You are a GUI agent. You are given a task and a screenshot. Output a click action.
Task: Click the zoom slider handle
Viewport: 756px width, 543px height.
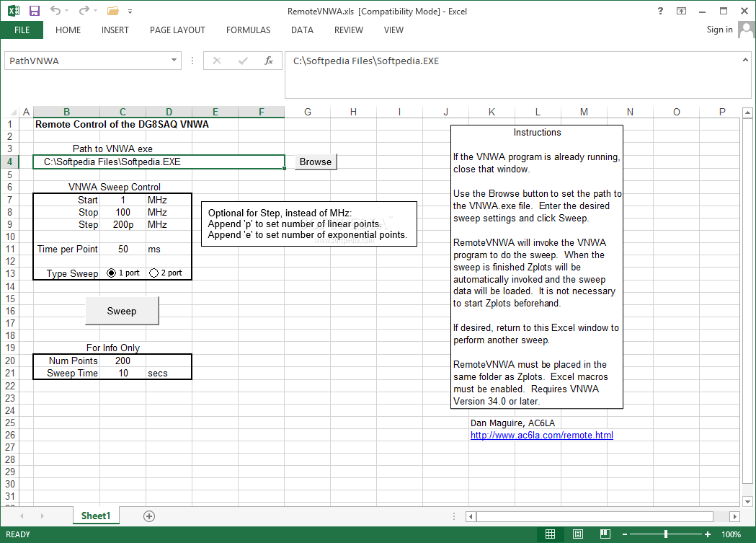[666, 534]
